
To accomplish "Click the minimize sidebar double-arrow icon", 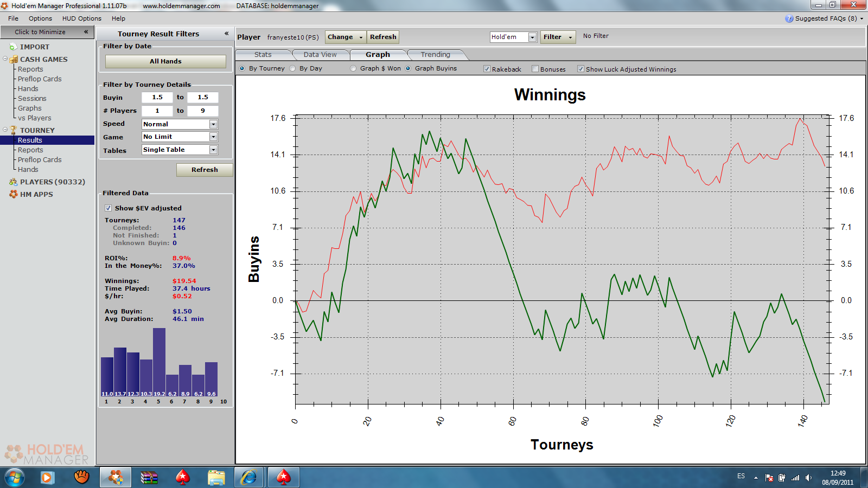I will point(86,32).
